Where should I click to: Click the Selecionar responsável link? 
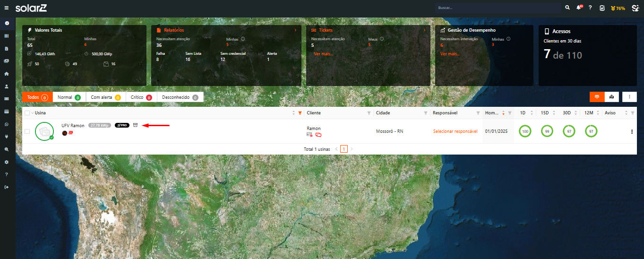pyautogui.click(x=455, y=131)
